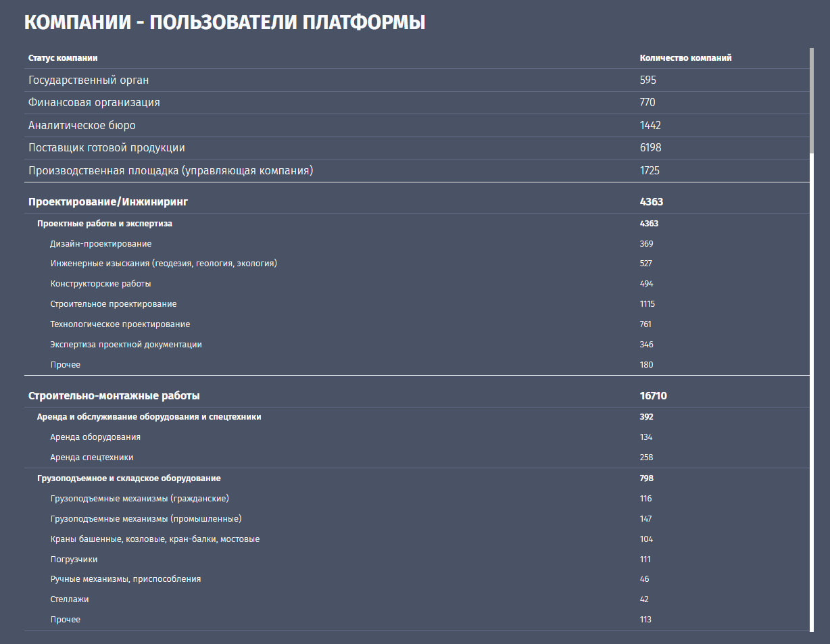The width and height of the screenshot is (830, 644).
Task: Collapse the Строительно-монтажные работы section
Action: coord(114,396)
